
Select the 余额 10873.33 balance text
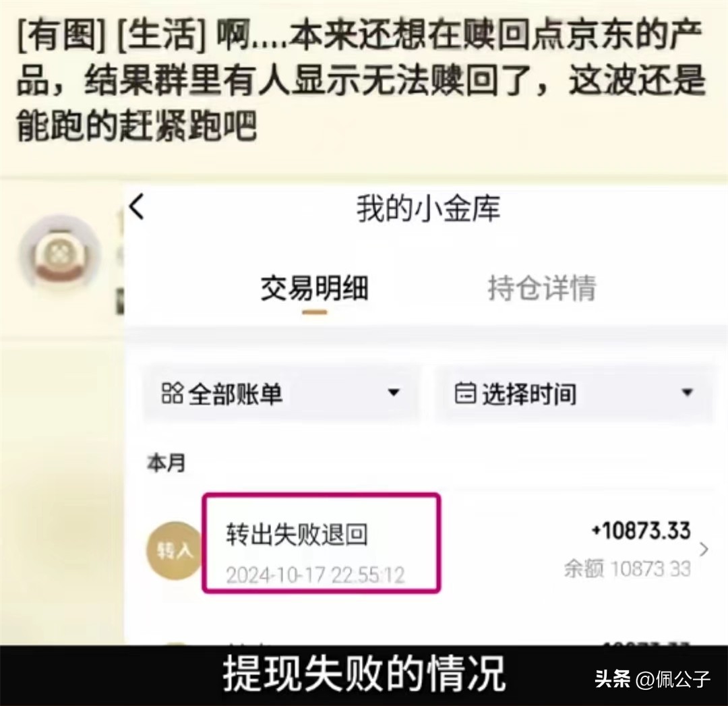point(628,569)
